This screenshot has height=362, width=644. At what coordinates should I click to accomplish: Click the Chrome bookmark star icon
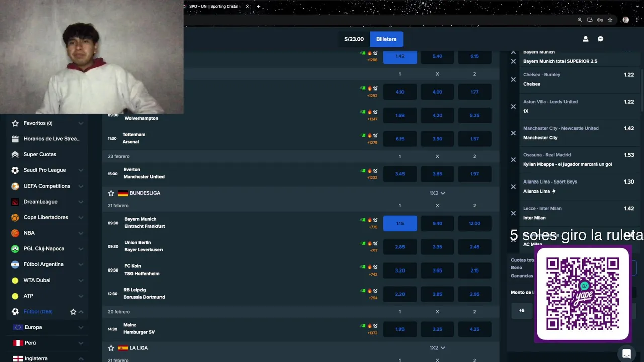coord(610,20)
